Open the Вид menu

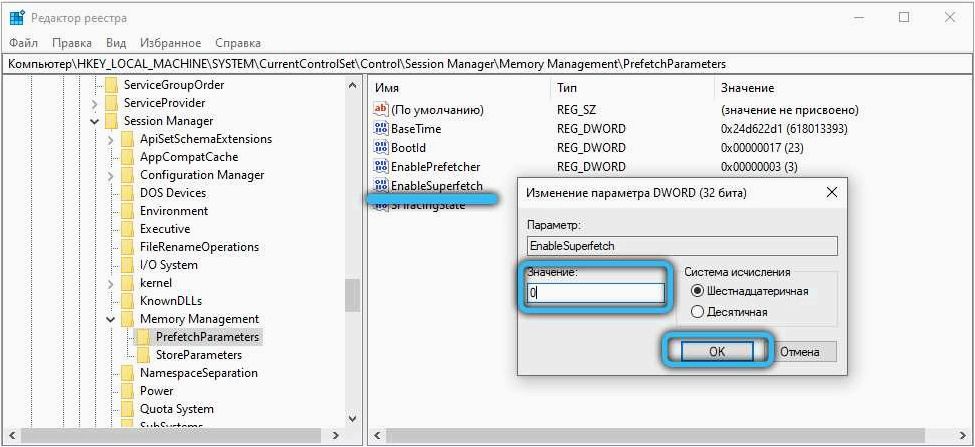tap(116, 43)
